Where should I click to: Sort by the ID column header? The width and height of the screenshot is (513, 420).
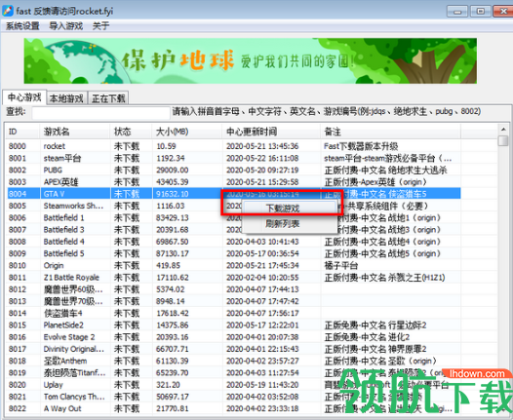pos(22,132)
